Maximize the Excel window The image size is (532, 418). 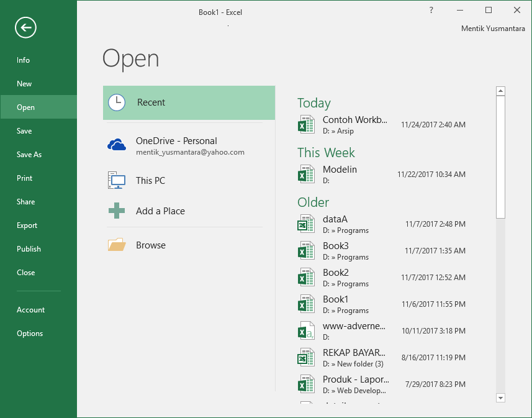tap(488, 10)
